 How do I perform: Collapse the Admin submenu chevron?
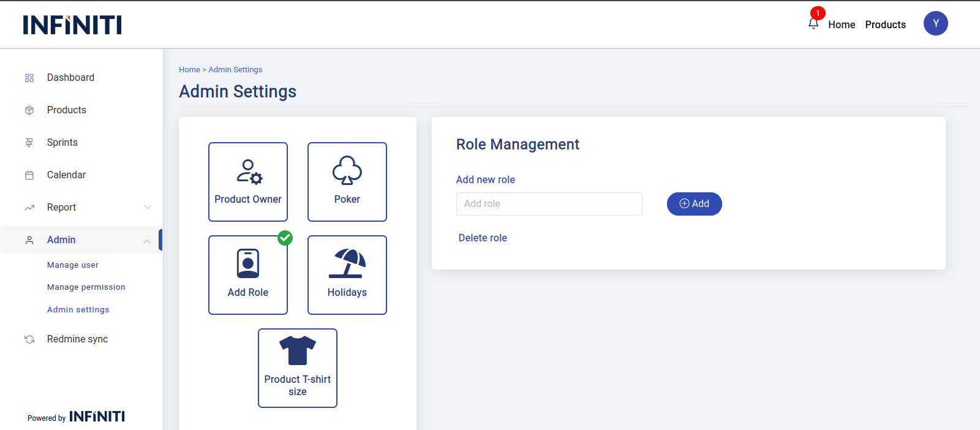[147, 241]
